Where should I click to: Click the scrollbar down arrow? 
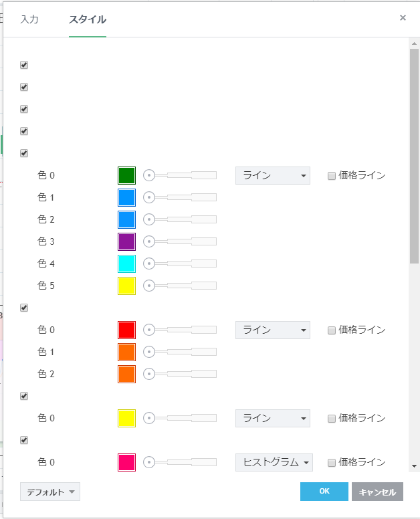(x=414, y=465)
